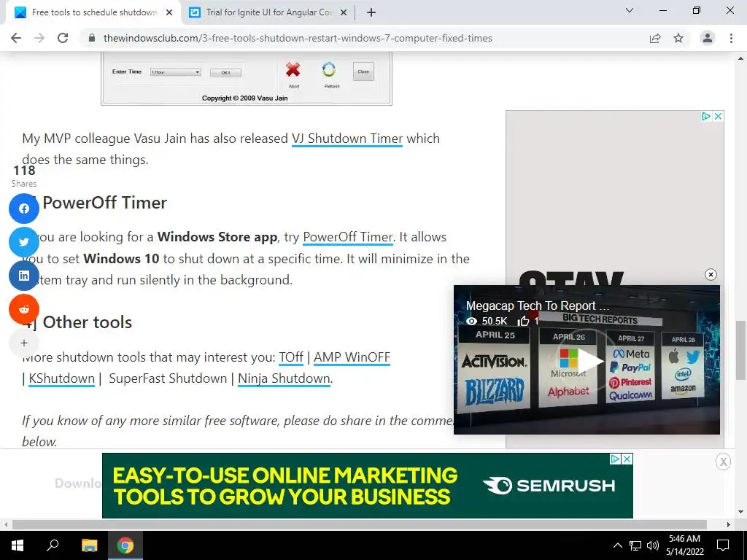The image size is (747, 560).
Task: Close the Semrush banner ad X
Action: pyautogui.click(x=628, y=459)
